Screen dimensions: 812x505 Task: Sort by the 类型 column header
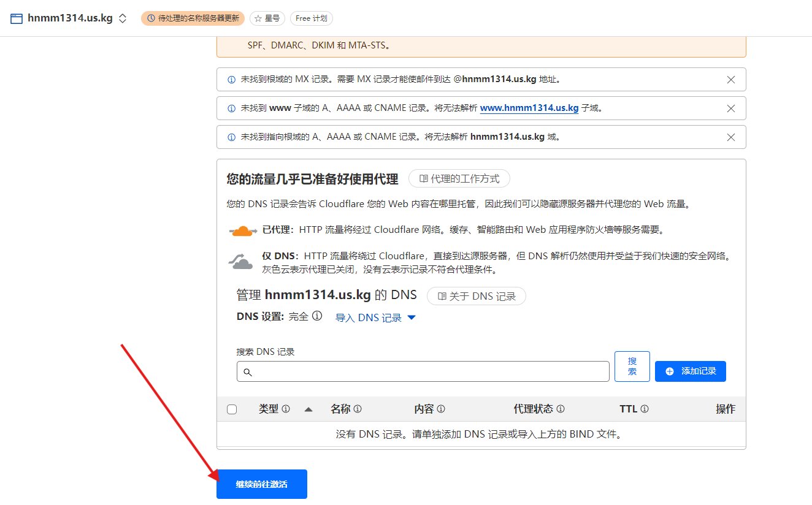[269, 409]
